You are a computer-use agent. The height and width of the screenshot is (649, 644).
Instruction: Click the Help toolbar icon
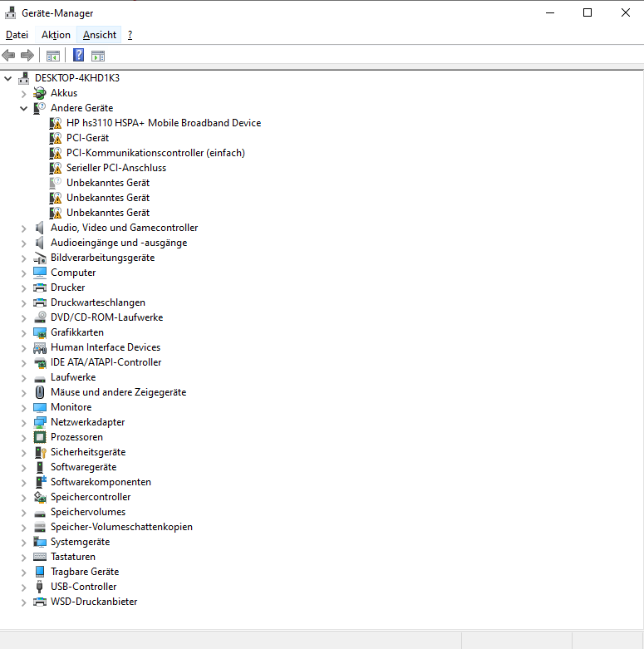coord(78,56)
